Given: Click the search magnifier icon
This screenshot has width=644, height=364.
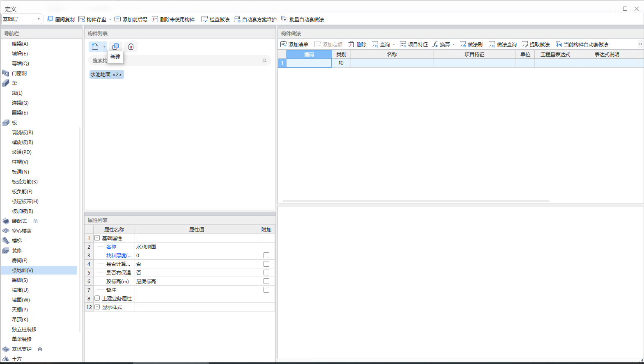Looking at the screenshot, I should (265, 60).
